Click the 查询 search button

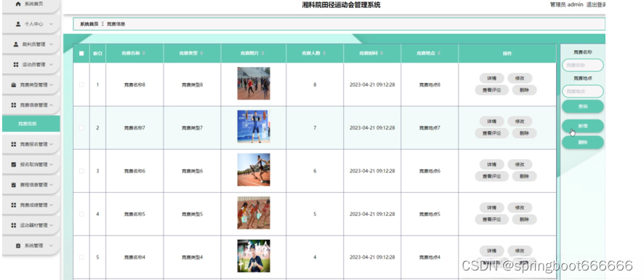(x=583, y=106)
